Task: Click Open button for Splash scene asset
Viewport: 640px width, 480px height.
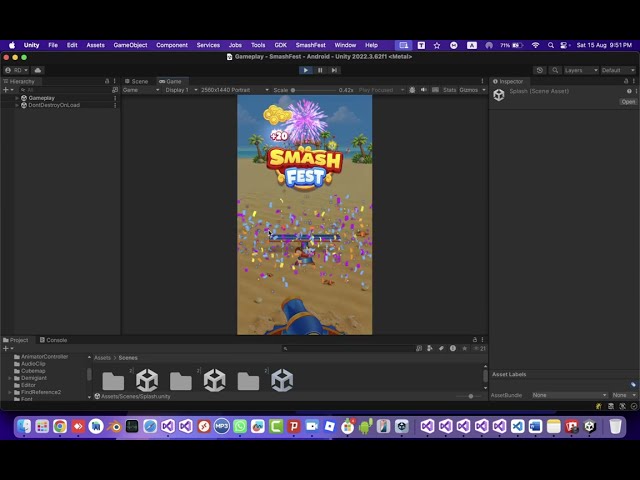Action: (628, 102)
